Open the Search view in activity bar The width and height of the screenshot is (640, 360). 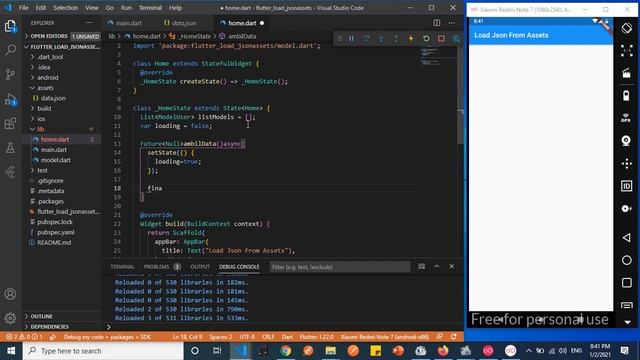click(10, 50)
